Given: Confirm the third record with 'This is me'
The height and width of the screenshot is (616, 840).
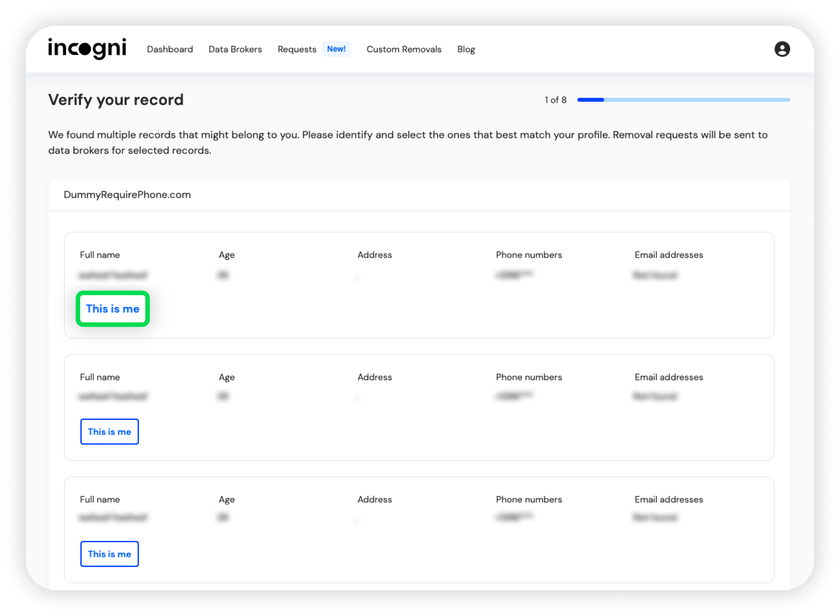Looking at the screenshot, I should 109,554.
